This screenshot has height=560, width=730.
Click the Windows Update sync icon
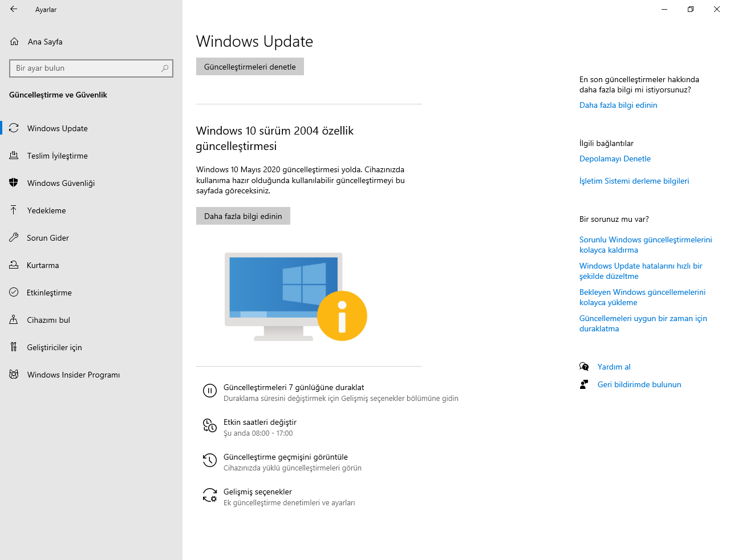[14, 128]
